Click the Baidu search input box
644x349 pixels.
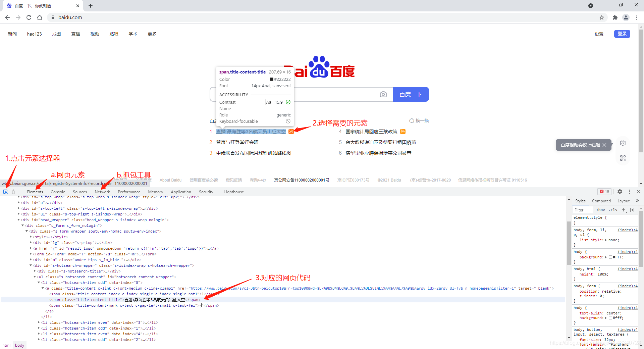pos(301,94)
